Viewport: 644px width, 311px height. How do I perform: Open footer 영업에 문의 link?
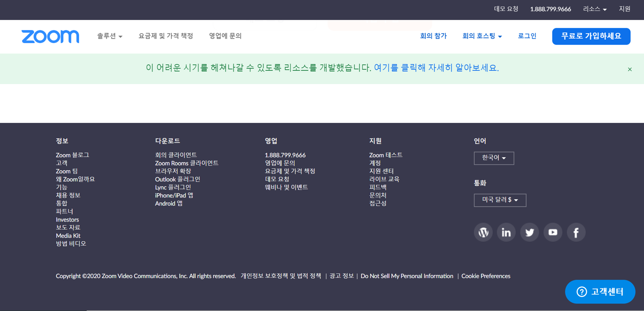tap(280, 163)
